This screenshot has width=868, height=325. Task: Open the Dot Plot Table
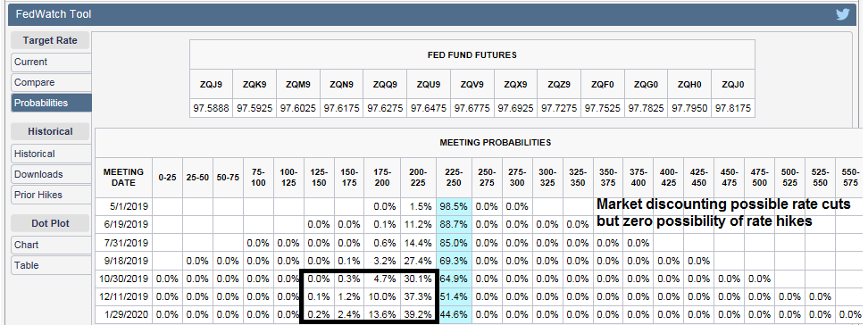(x=52, y=265)
